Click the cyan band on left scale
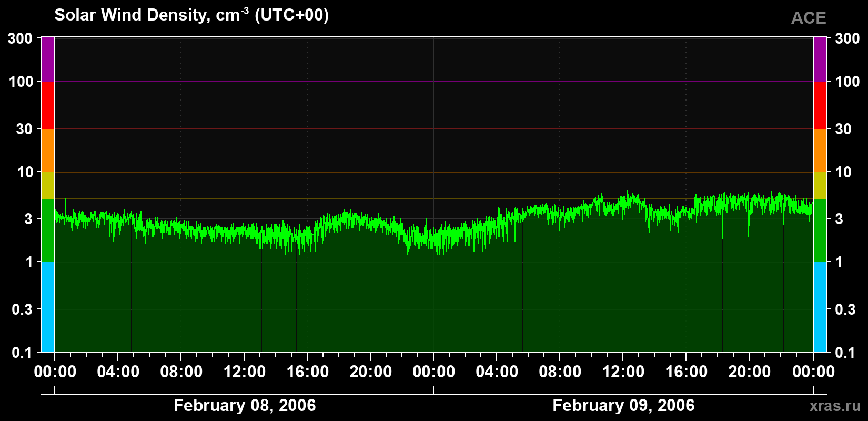Image resolution: width=868 pixels, height=421 pixels. [x=48, y=307]
